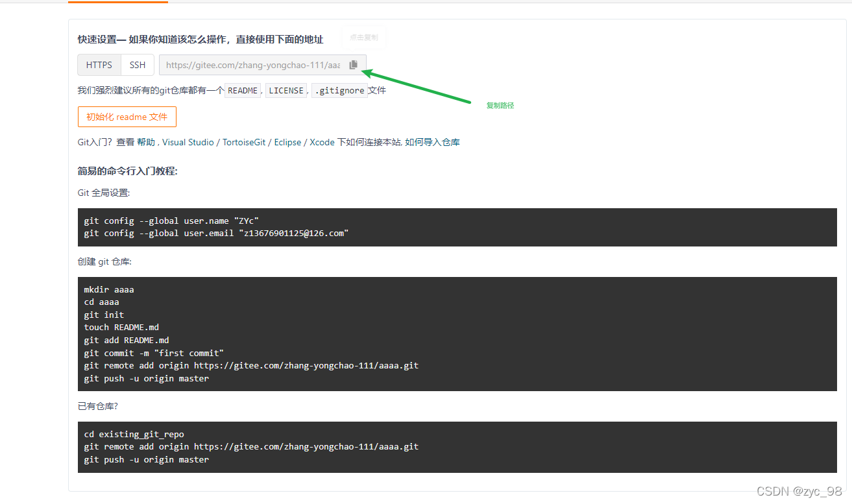The width and height of the screenshot is (852, 504).
Task: Click git push line under 已有仓库
Action: click(147, 459)
